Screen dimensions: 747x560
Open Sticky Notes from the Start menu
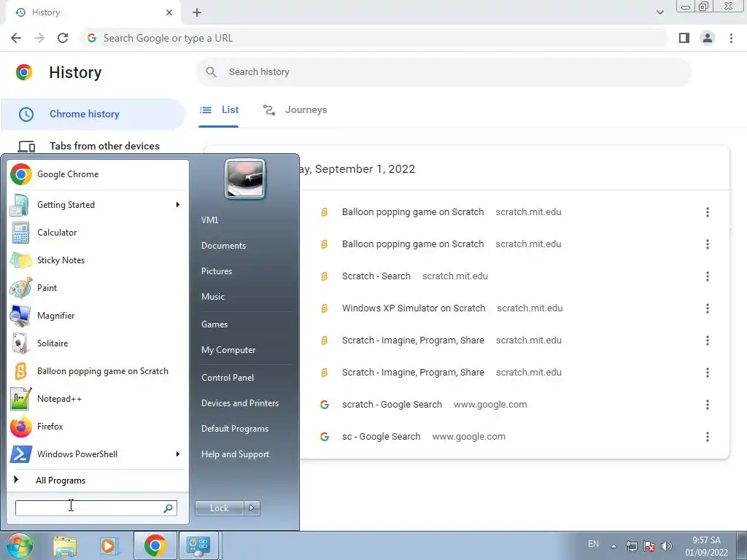(x=98, y=260)
